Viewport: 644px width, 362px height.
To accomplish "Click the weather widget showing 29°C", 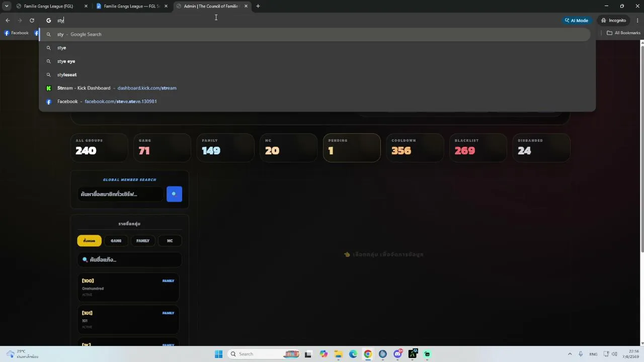I will [23, 354].
